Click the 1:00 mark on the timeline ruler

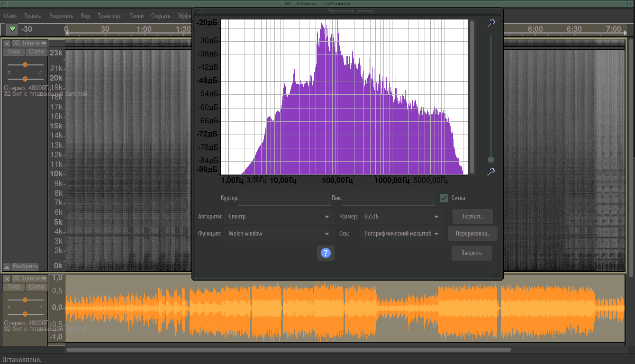[x=144, y=29]
